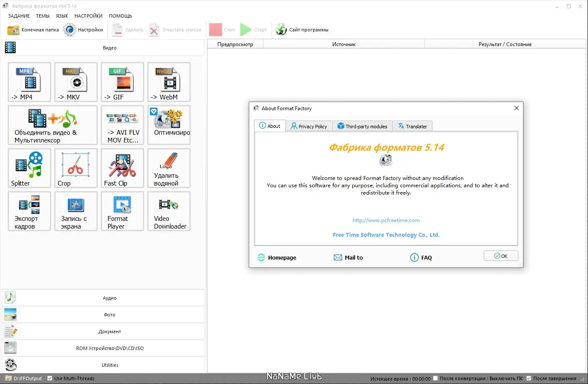Screen dimensions: 588x384
Task: Open the ЯЗЫК menu
Action: coord(62,16)
